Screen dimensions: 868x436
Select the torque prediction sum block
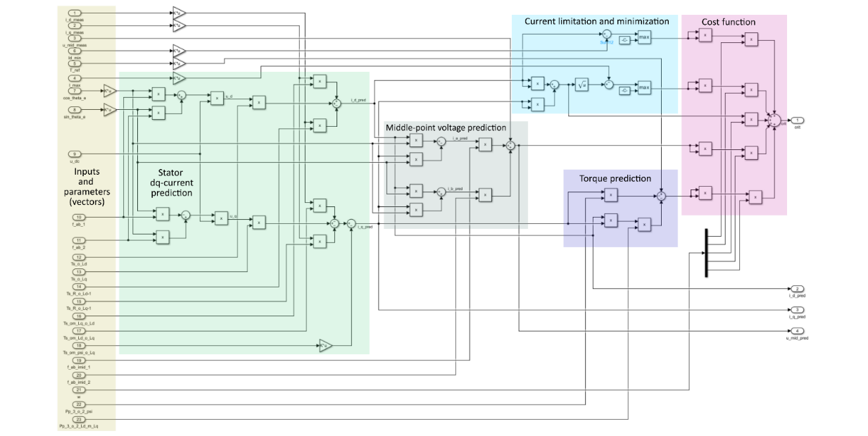661,197
